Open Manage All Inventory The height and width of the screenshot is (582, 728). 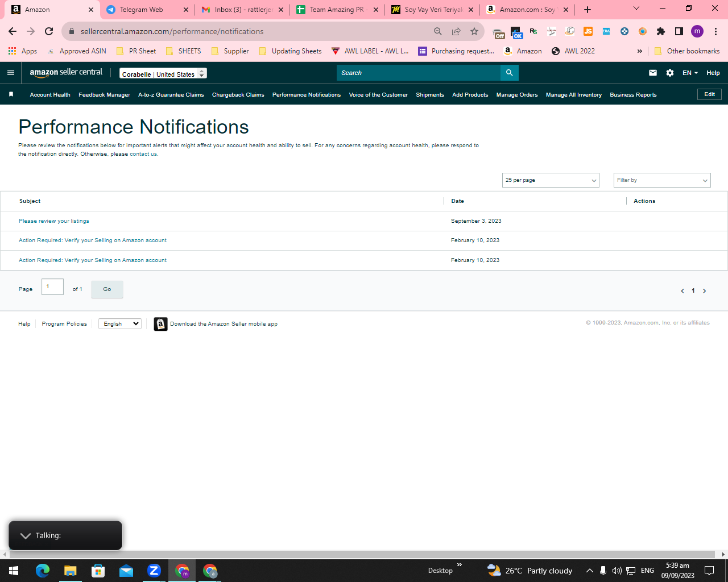tap(574, 95)
